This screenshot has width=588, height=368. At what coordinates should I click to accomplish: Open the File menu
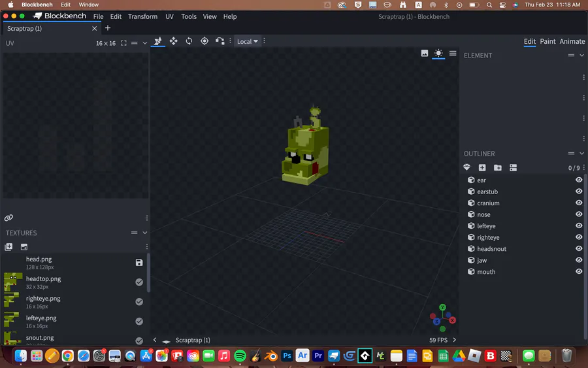pos(98,16)
